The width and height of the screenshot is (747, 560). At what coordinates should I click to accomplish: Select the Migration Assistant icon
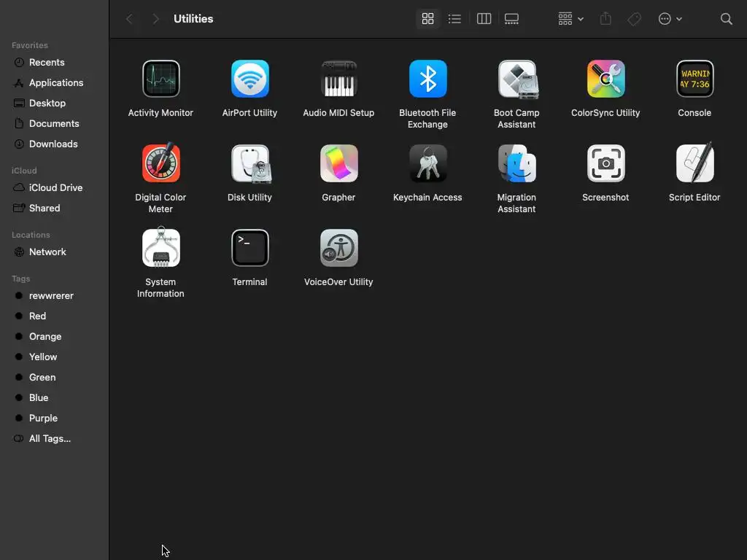pos(517,163)
